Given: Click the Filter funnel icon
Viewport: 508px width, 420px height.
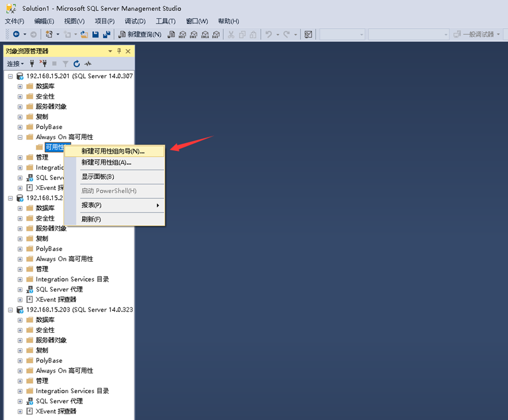Looking at the screenshot, I should pyautogui.click(x=65, y=64).
